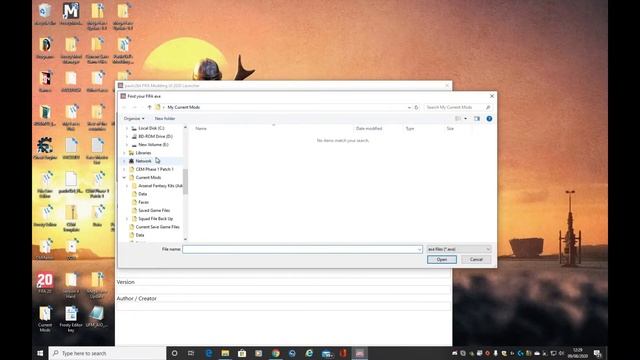
Task: Open Cortana circle icon on taskbar
Action: pos(174,353)
